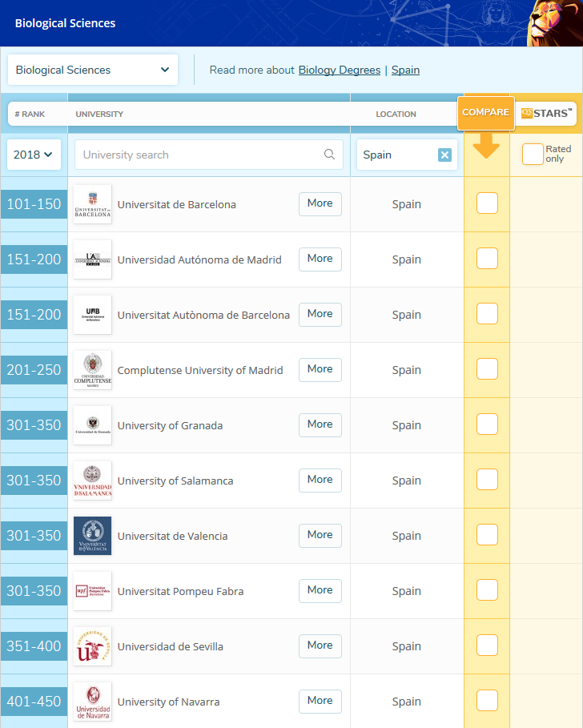Open the Biological Sciences subject dropdown
The image size is (583, 728).
tap(93, 70)
